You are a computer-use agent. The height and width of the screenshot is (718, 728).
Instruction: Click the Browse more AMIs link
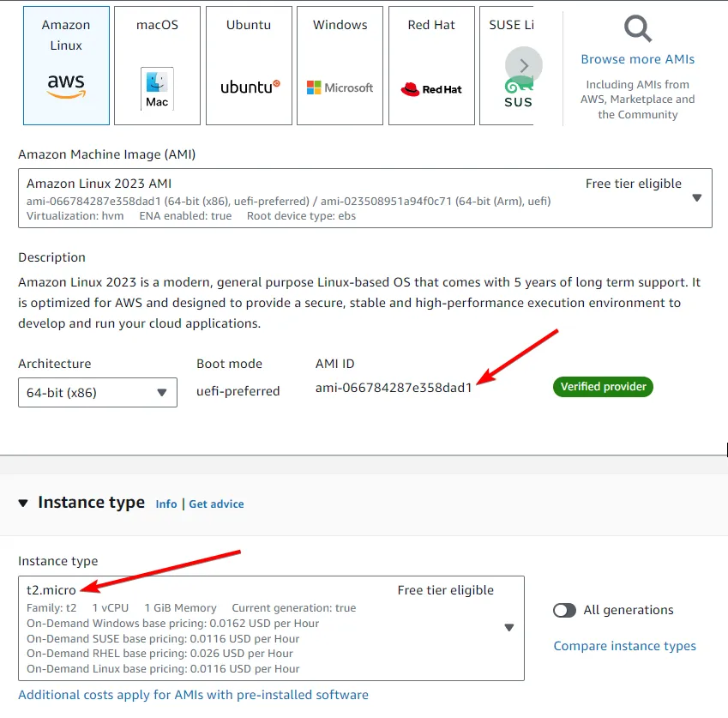[x=637, y=59]
